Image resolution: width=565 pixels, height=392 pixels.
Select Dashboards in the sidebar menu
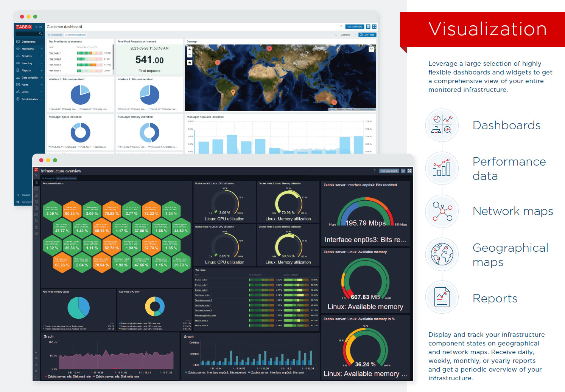pyautogui.click(x=28, y=42)
